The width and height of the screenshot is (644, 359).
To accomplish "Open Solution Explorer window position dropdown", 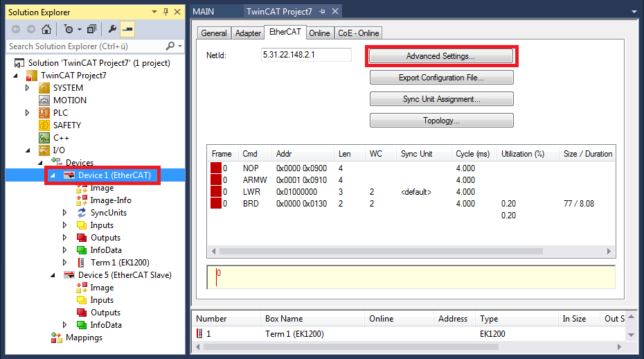I will coord(154,12).
